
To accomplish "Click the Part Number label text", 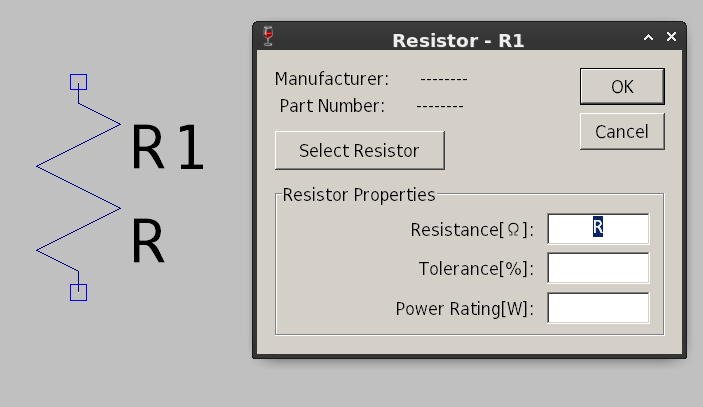I will tap(332, 106).
